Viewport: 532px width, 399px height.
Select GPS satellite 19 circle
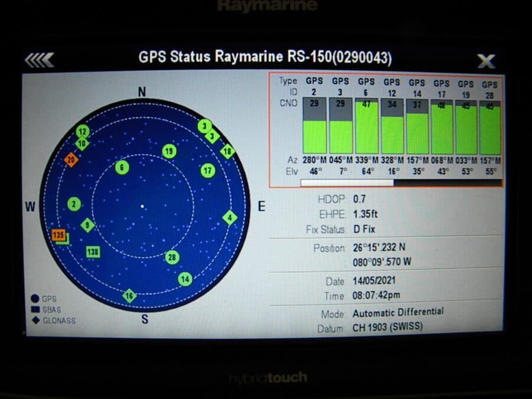pos(169,151)
